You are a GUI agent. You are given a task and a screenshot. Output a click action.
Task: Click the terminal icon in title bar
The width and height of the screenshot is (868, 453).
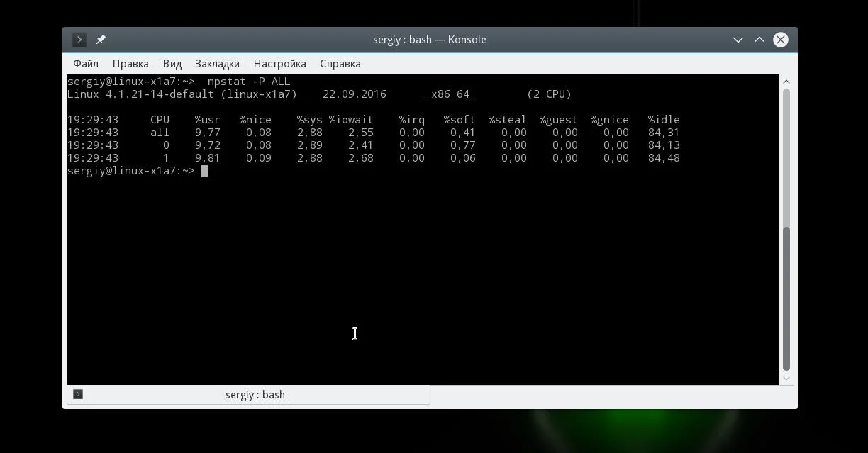[79, 40]
